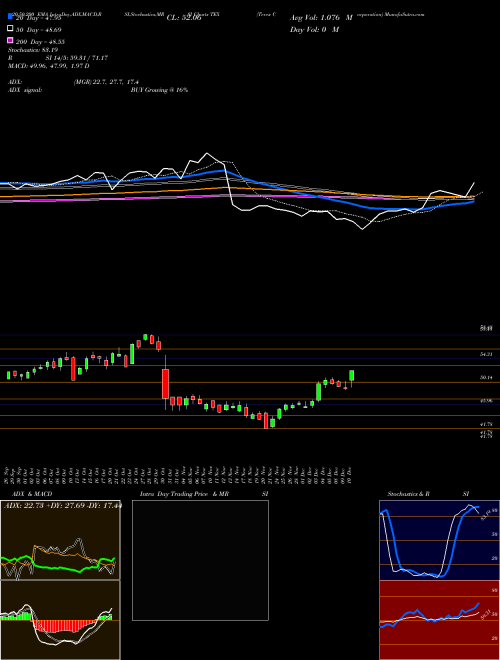
Task: Click the '50 Day = 48.69' legend text
Action: coord(39,30)
